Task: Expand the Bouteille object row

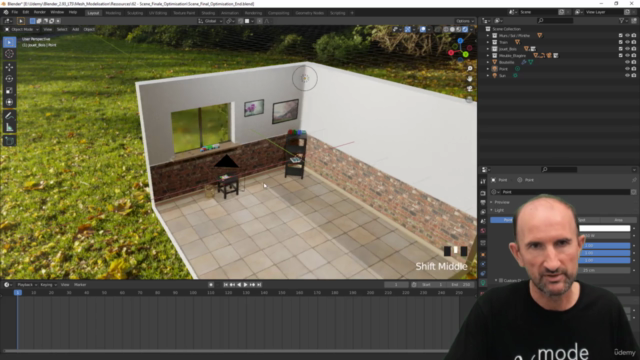Action: pyautogui.click(x=488, y=62)
